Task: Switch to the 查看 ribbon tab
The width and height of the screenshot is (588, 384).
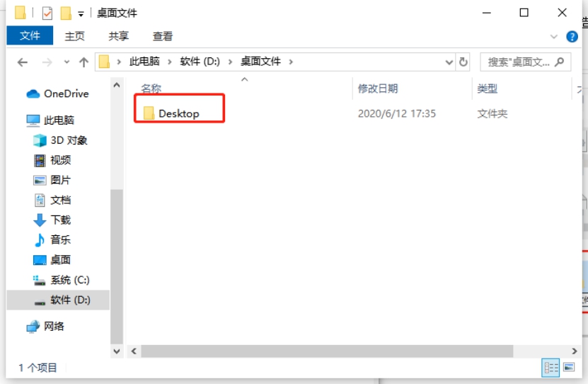Action: [x=162, y=36]
